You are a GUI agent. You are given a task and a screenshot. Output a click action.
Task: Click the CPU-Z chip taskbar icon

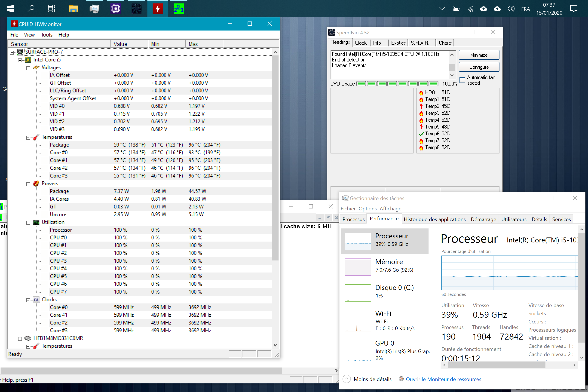coord(115,9)
